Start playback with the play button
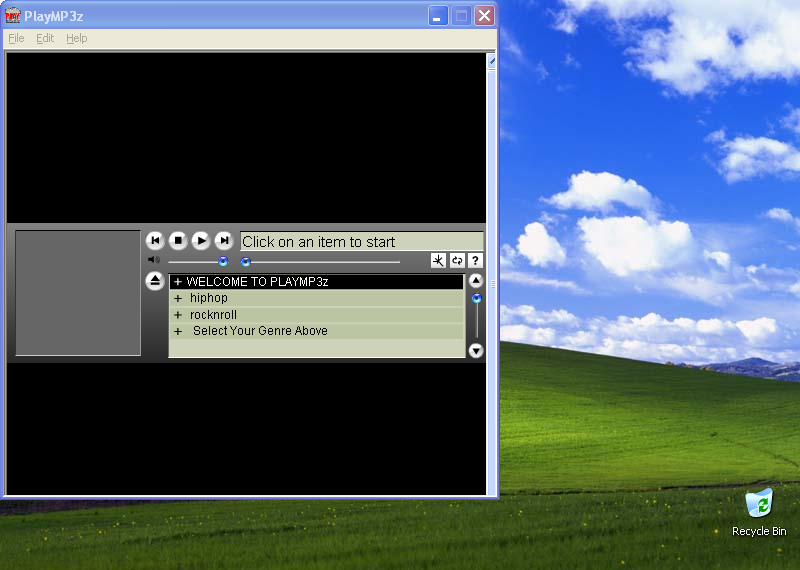Viewport: 800px width, 570px height. coord(201,240)
